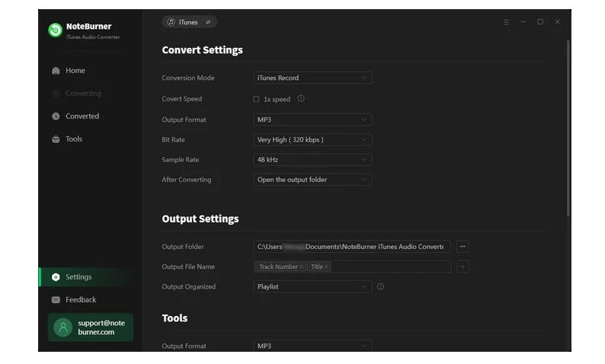This screenshot has height=364, width=605.
Task: Open the Converted section in sidebar
Action: point(82,117)
